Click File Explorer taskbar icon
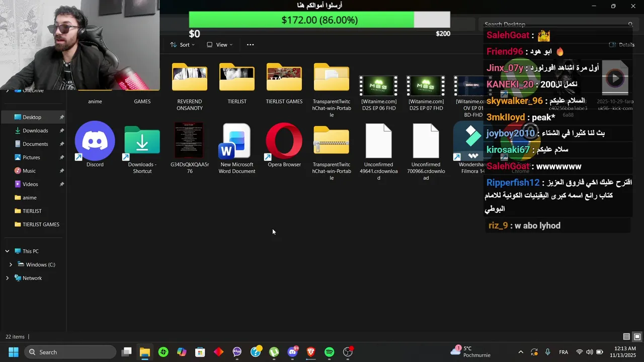Viewport: 644px width, 362px height. (145, 352)
